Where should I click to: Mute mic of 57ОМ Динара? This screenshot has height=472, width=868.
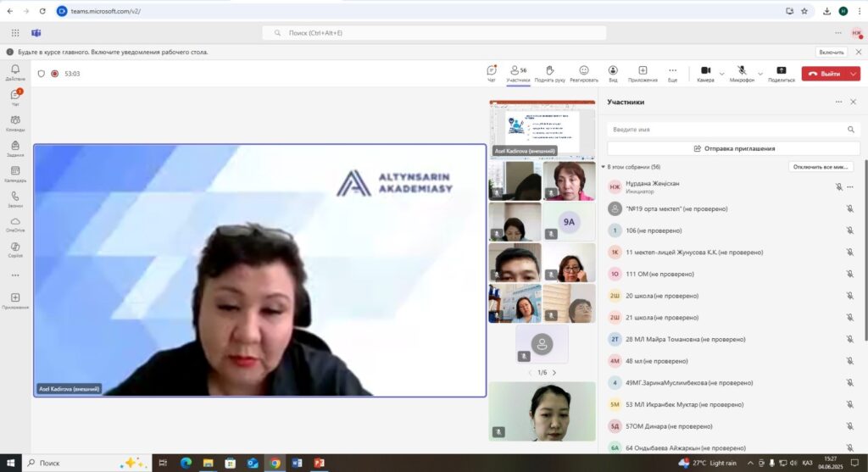point(849,426)
